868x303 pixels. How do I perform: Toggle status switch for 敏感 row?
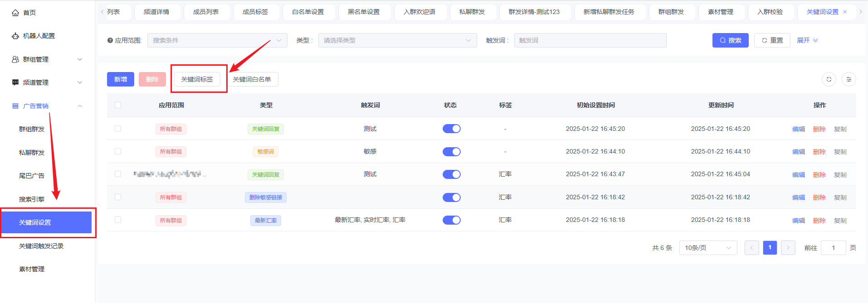coord(451,152)
